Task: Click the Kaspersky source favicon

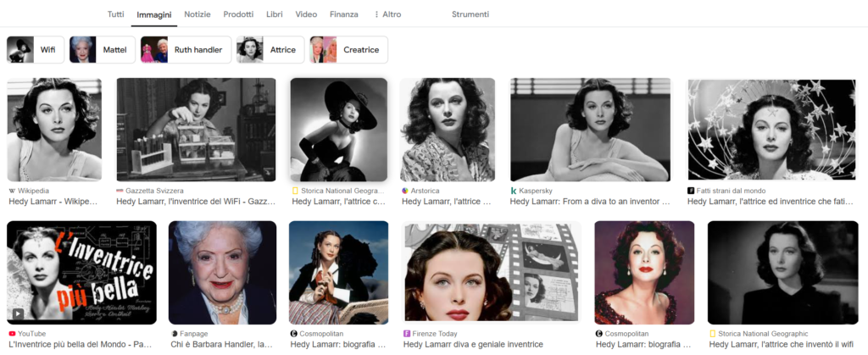Action: pos(514,191)
